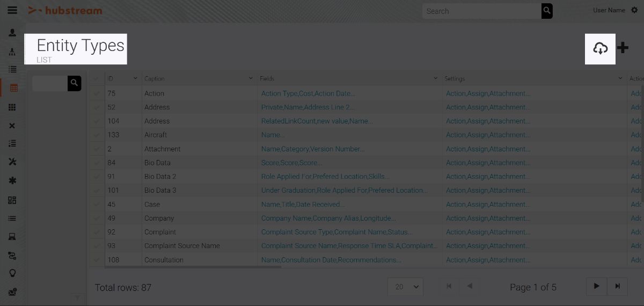
Task: Tick the checkbox for Company row
Action: [x=97, y=218]
